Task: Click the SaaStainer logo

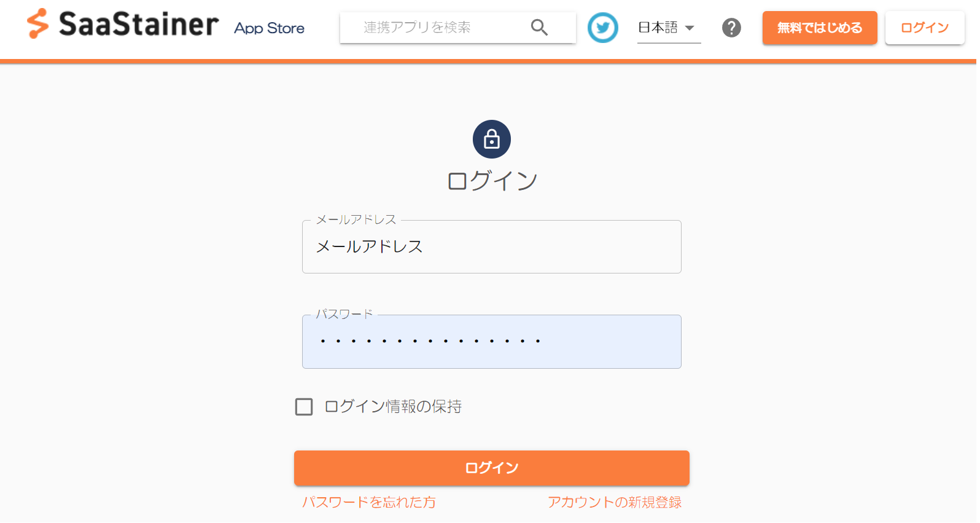Action: 123,25
